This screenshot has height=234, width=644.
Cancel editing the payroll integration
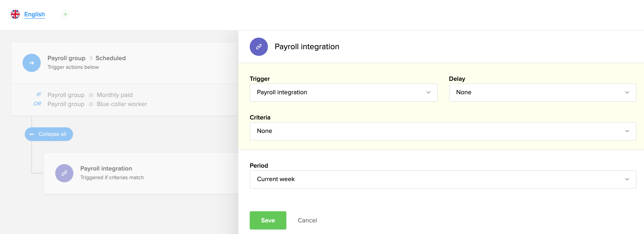click(307, 220)
